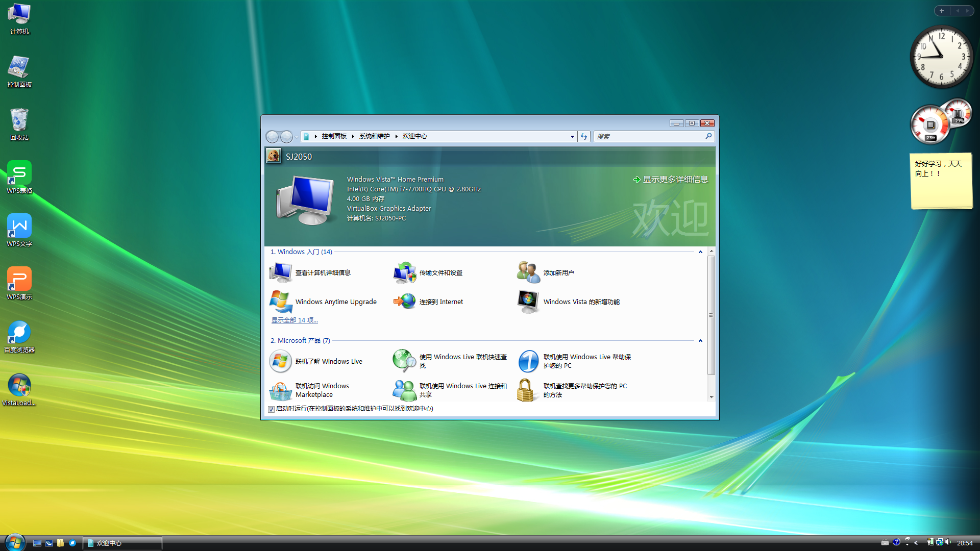Screen dimensions: 980x551
Task: Click 显示全部 14 项 link
Action: tap(295, 320)
